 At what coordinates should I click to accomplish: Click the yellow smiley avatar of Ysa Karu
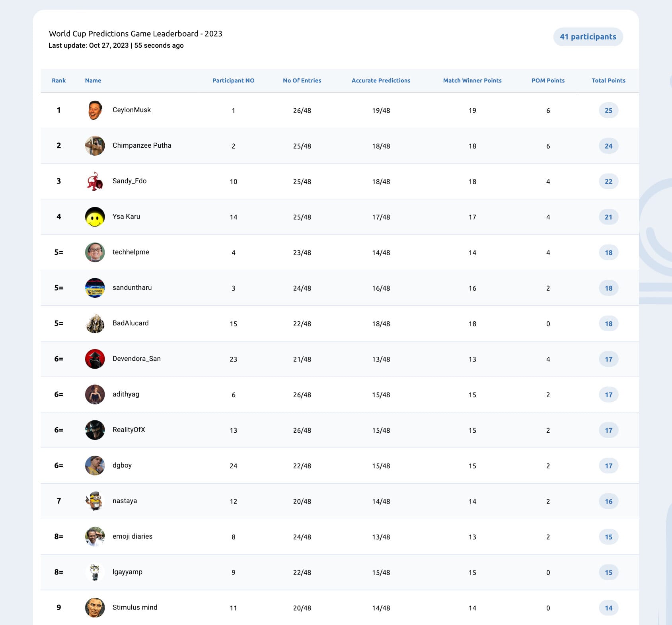(95, 217)
